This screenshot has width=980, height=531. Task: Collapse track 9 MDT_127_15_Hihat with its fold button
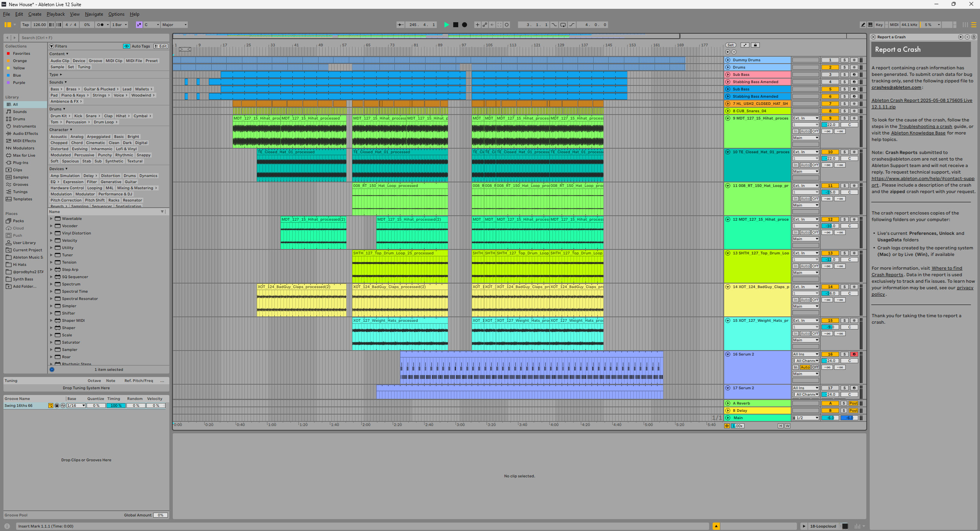click(x=728, y=118)
